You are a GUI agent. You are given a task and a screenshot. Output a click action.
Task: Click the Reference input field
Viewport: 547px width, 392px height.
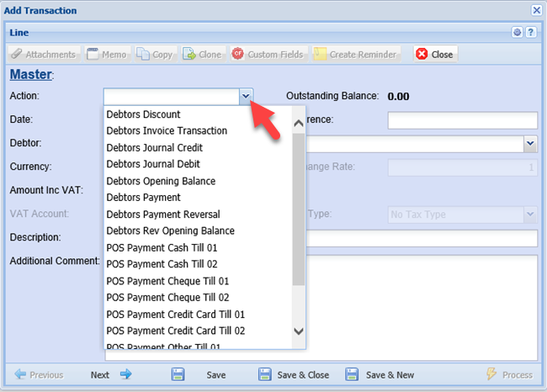tap(462, 120)
